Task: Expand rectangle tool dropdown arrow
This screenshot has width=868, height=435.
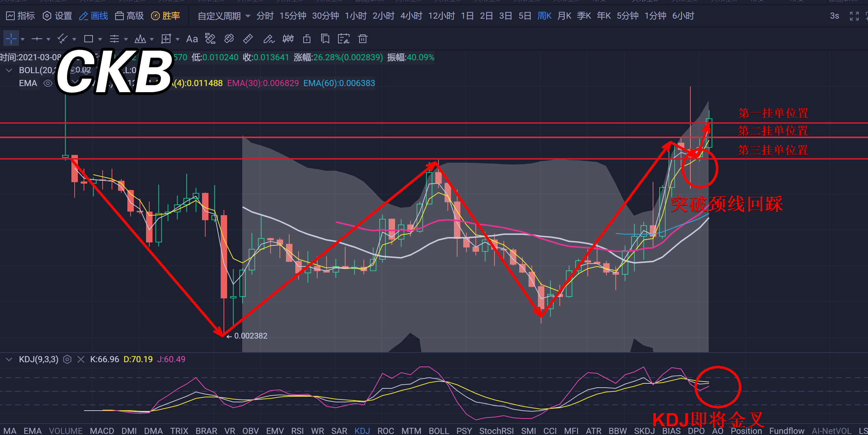Action: 100,39
